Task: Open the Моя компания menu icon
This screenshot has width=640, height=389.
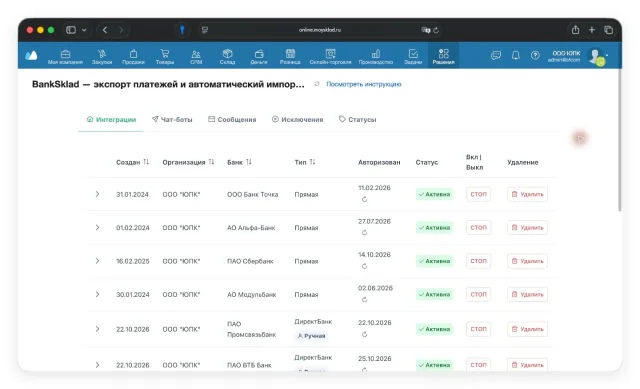Action: (x=65, y=56)
